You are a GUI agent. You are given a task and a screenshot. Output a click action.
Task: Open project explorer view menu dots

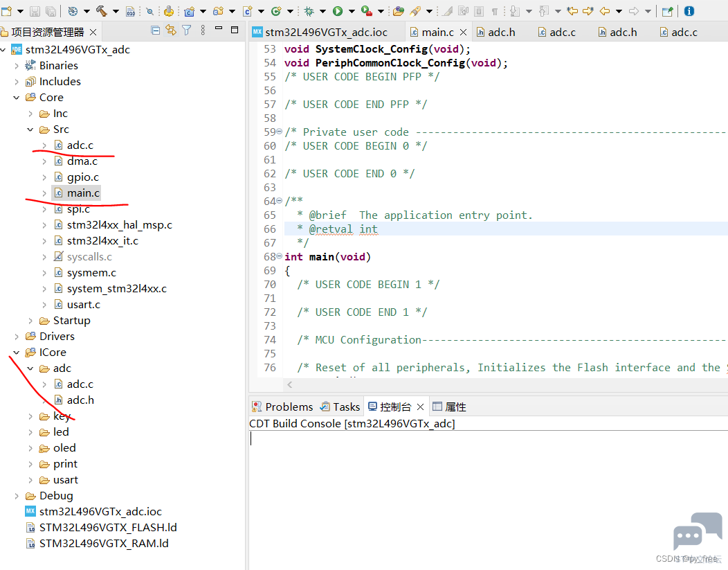203,30
